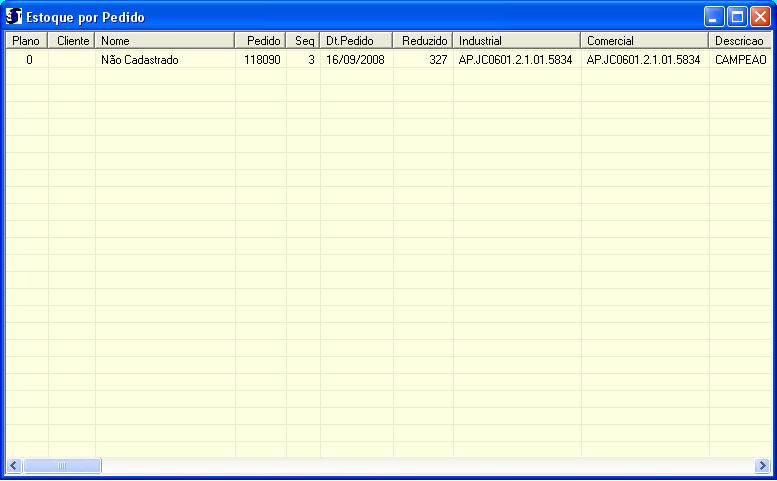Click the Seq column header
This screenshot has height=481, width=777.
pyautogui.click(x=304, y=41)
